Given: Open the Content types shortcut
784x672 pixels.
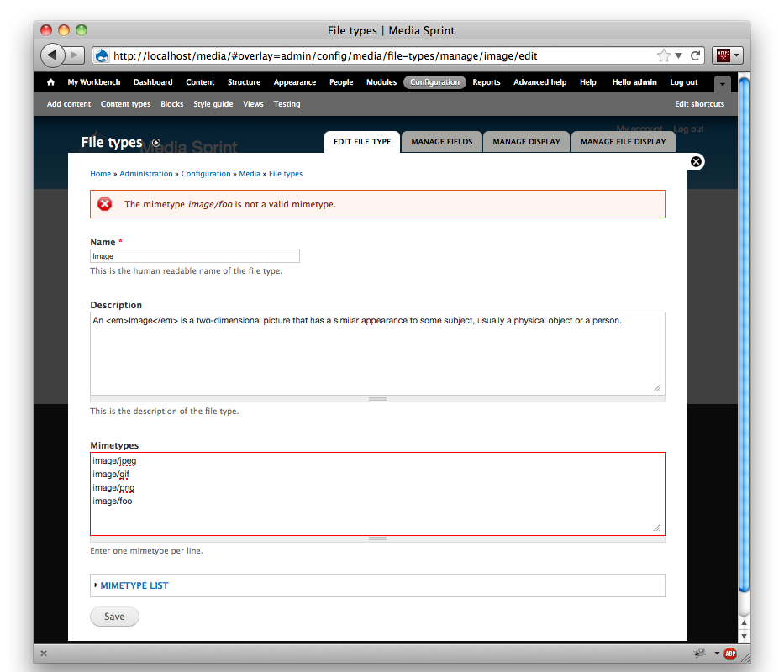Looking at the screenshot, I should (x=125, y=104).
